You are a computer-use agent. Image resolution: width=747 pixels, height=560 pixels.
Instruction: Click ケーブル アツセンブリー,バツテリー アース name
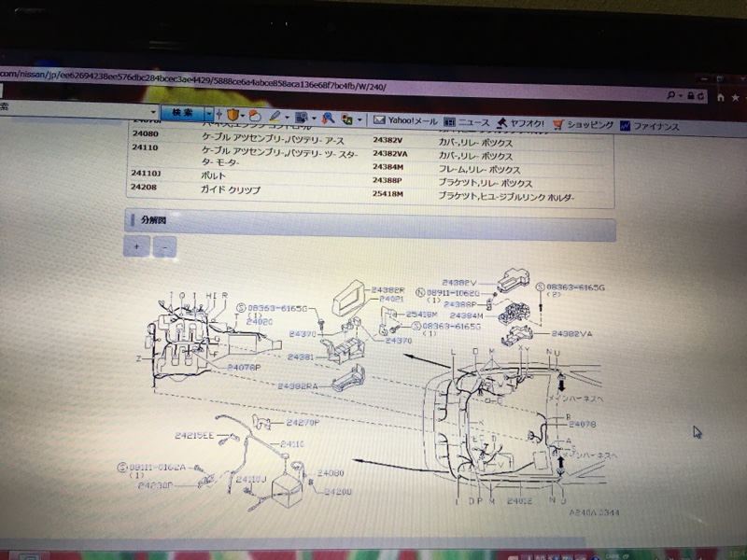[273, 138]
